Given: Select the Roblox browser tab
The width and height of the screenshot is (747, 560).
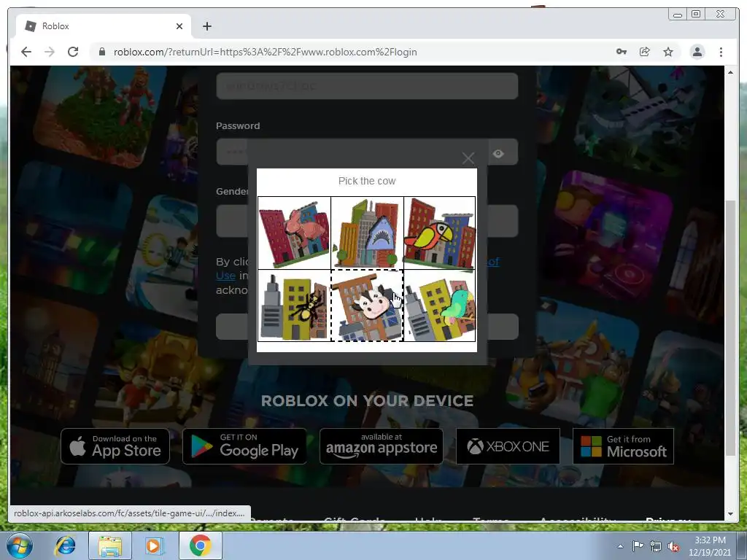Looking at the screenshot, I should pos(104,26).
